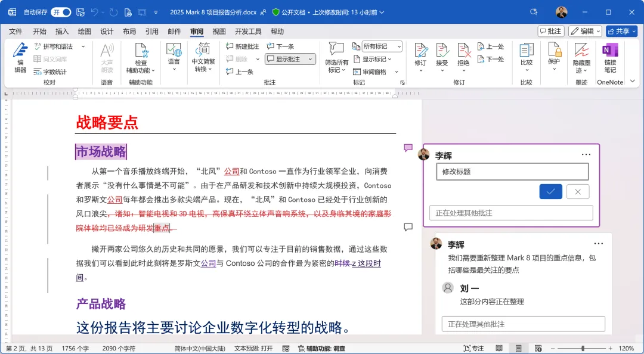Viewport: 644px width, 354px height.
Task: Cancel comment edit with X button
Action: click(x=578, y=192)
